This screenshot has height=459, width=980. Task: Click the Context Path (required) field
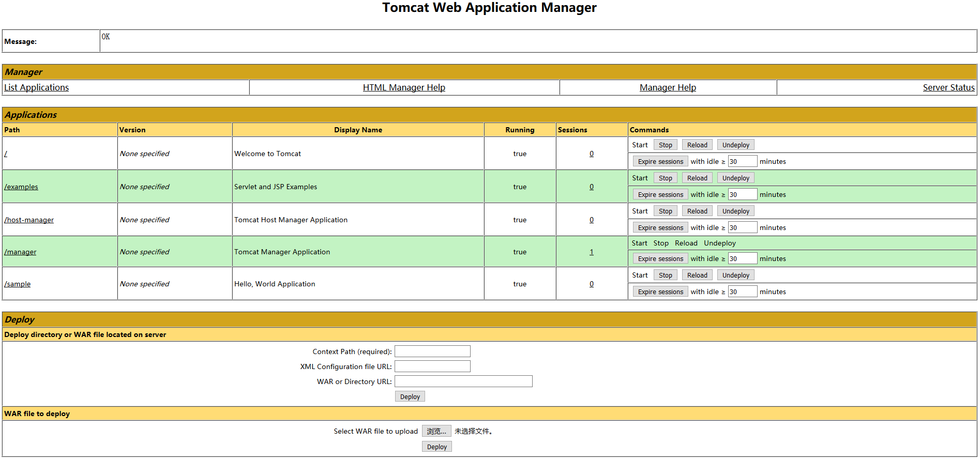pyautogui.click(x=432, y=351)
